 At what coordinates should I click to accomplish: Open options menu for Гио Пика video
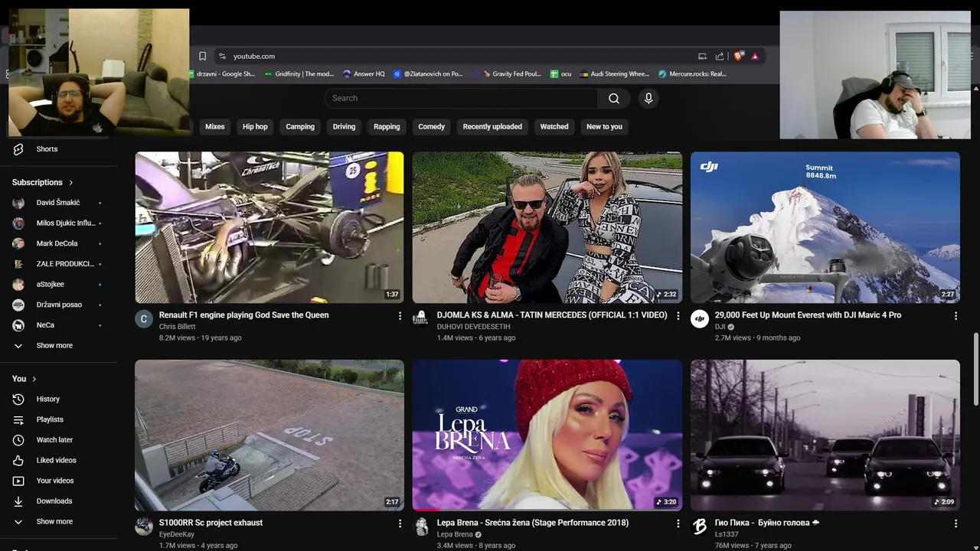coord(955,523)
